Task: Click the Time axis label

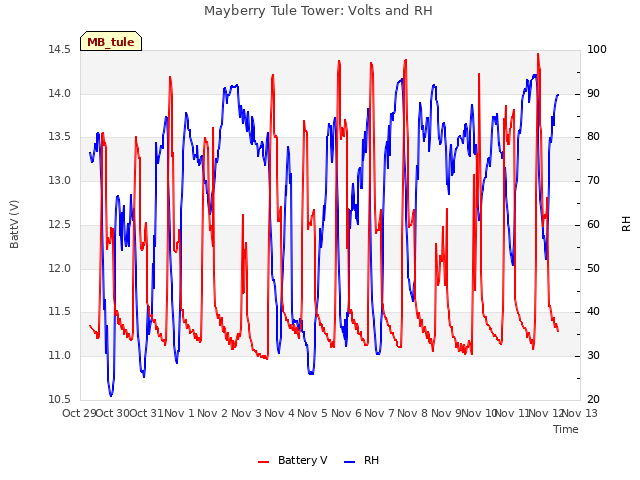Action: click(x=566, y=429)
